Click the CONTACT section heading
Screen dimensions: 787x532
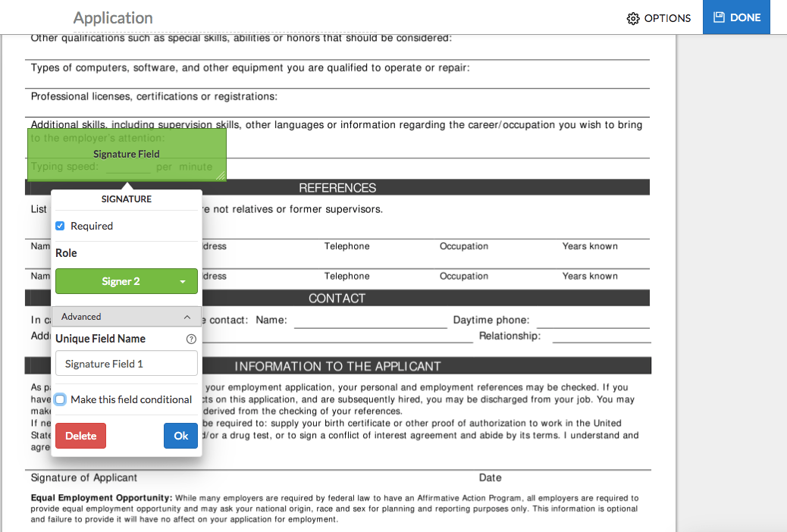point(337,298)
